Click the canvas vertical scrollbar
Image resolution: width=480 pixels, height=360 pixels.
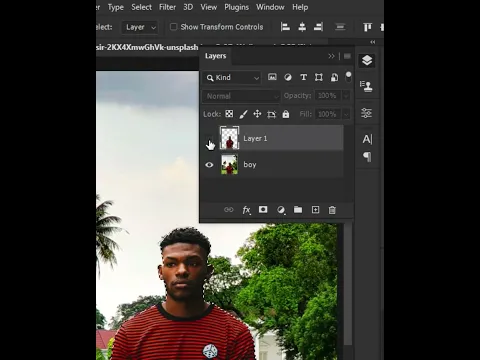point(348,285)
